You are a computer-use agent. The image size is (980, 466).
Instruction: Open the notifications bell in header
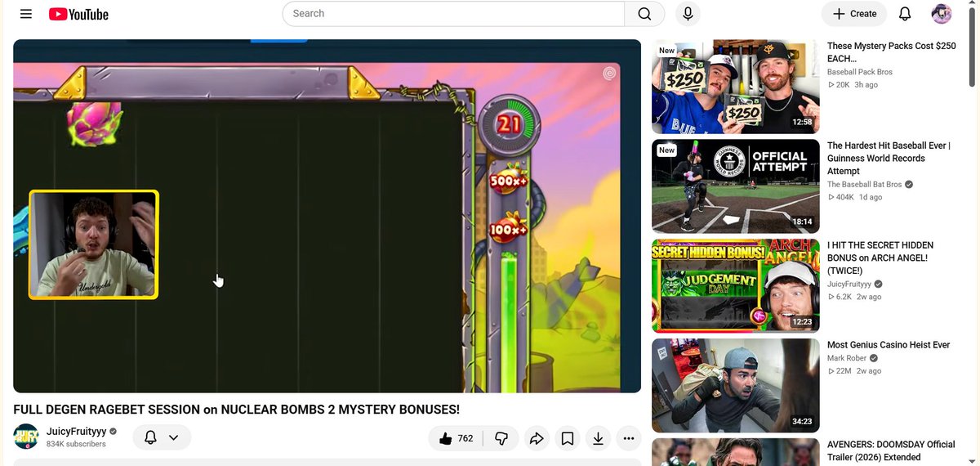click(905, 14)
